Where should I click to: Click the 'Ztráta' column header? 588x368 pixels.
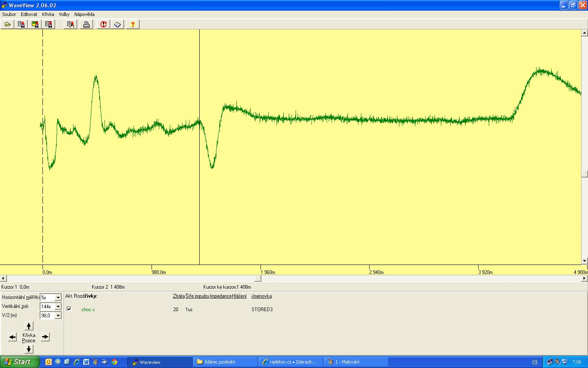(x=178, y=296)
